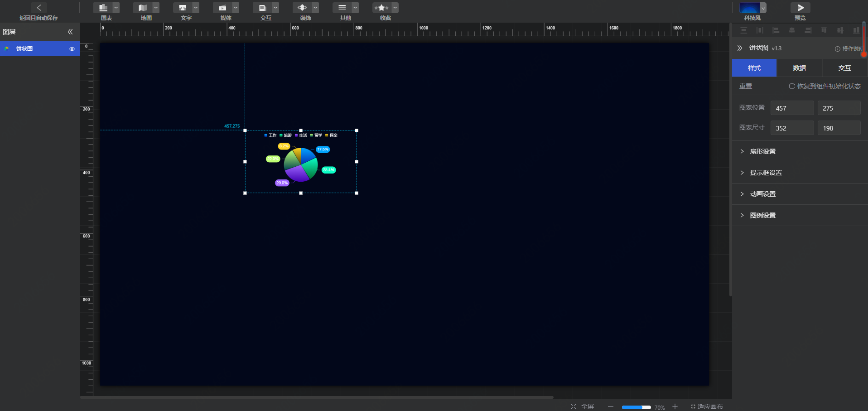
Task: Toggle 工作 legend item in pie chart
Action: pyautogui.click(x=270, y=135)
